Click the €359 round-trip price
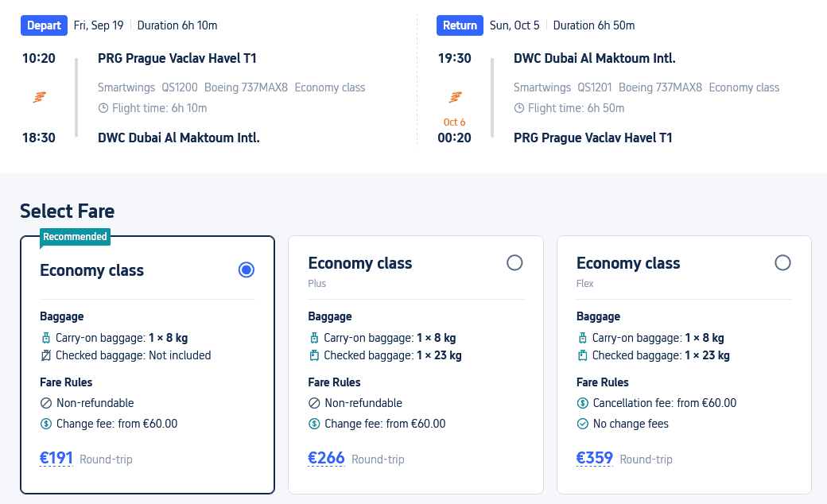Image resolution: width=827 pixels, height=504 pixels. point(594,458)
